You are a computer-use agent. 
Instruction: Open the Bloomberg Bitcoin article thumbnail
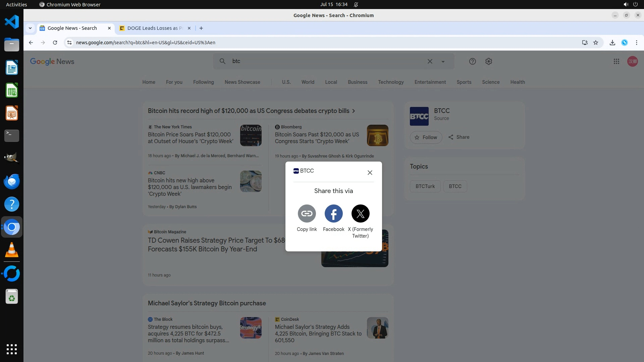[377, 135]
